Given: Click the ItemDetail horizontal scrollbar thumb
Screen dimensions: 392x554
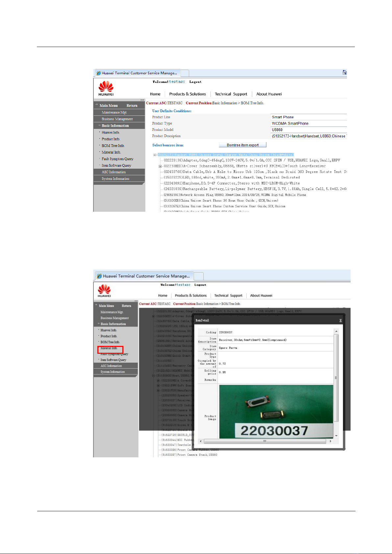Looking at the screenshot, I should (264, 441).
